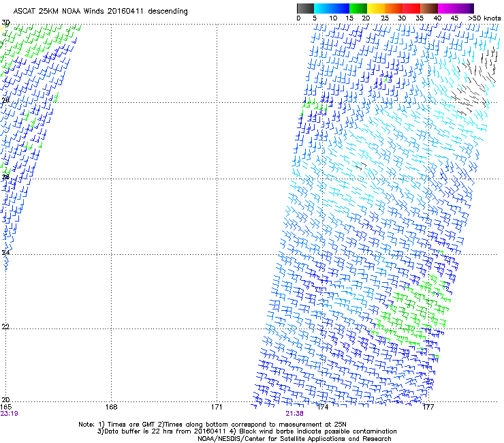
Task: Click the latitude label 20
Action: 5,399
